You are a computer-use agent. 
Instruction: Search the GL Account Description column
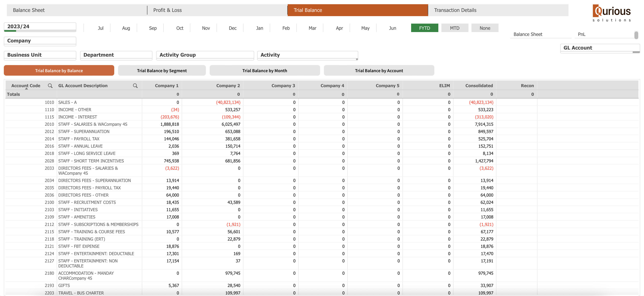tap(135, 86)
